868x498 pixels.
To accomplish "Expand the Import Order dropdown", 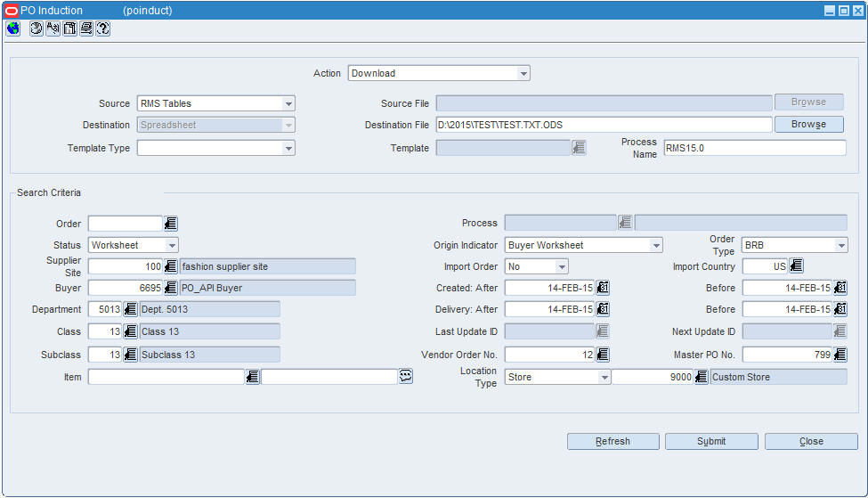I will (x=562, y=266).
